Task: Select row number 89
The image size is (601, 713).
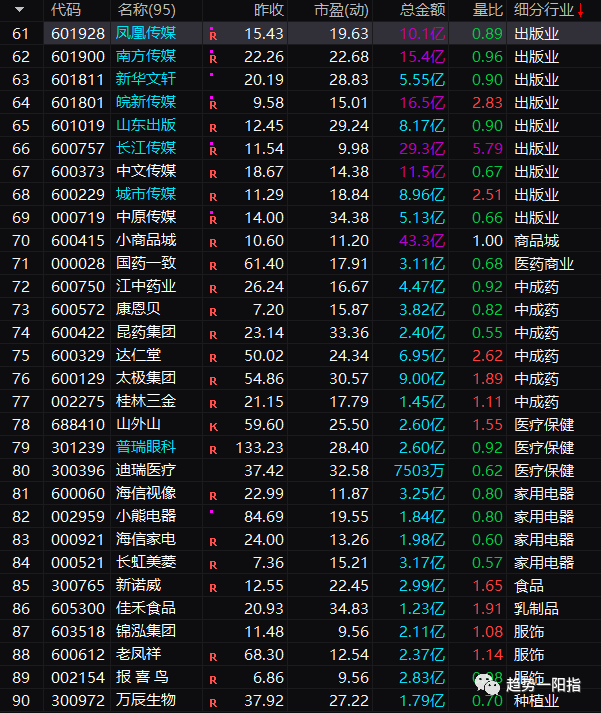Action: click(x=21, y=678)
